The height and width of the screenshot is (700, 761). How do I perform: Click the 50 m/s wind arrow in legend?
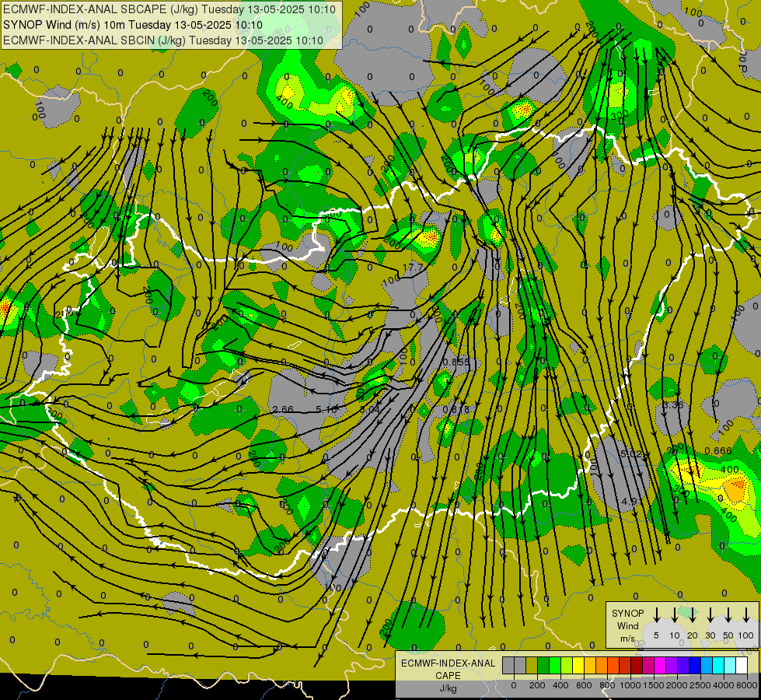(728, 615)
